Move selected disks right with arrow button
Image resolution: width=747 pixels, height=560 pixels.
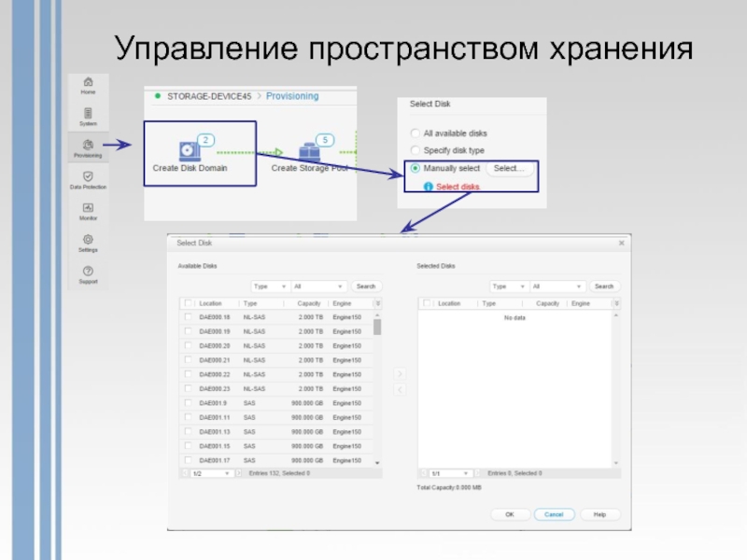[x=400, y=374]
